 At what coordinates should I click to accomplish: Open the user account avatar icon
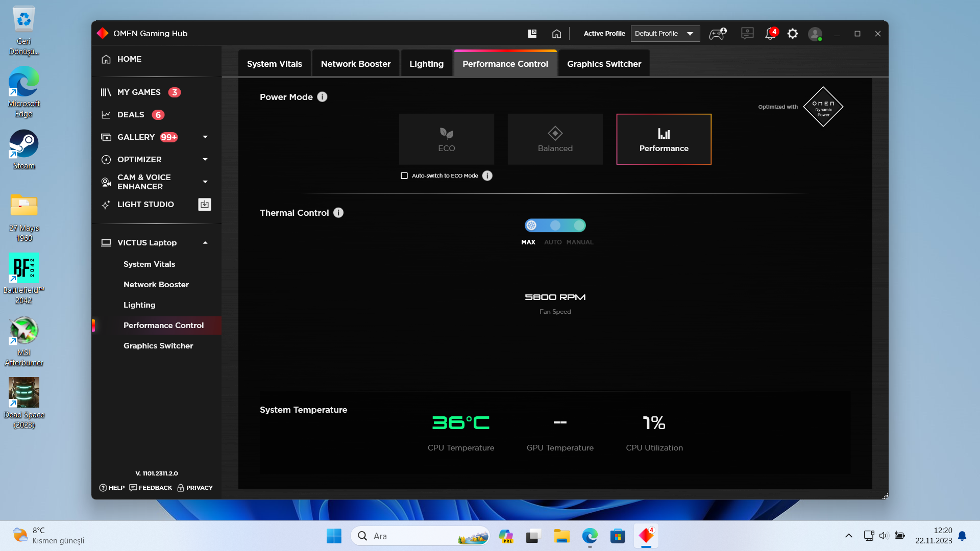(815, 34)
